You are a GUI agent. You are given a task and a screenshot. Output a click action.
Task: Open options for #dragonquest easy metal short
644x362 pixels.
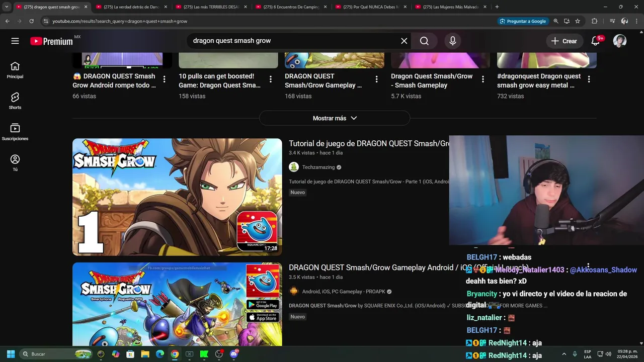pos(589,79)
